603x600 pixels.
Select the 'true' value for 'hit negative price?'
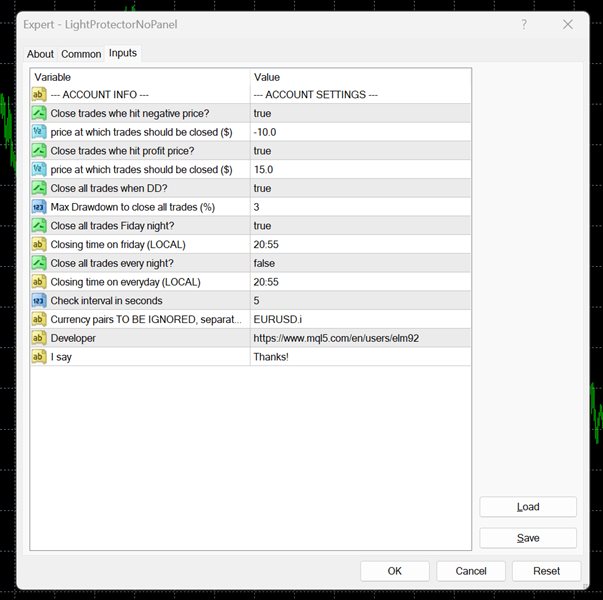point(360,113)
